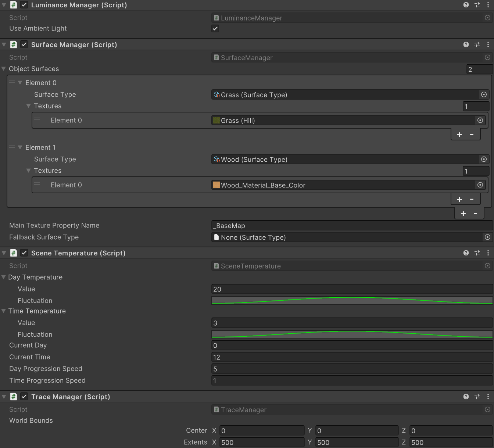Open presets for Surface Manager component
The width and height of the screenshot is (494, 448).
[477, 44]
